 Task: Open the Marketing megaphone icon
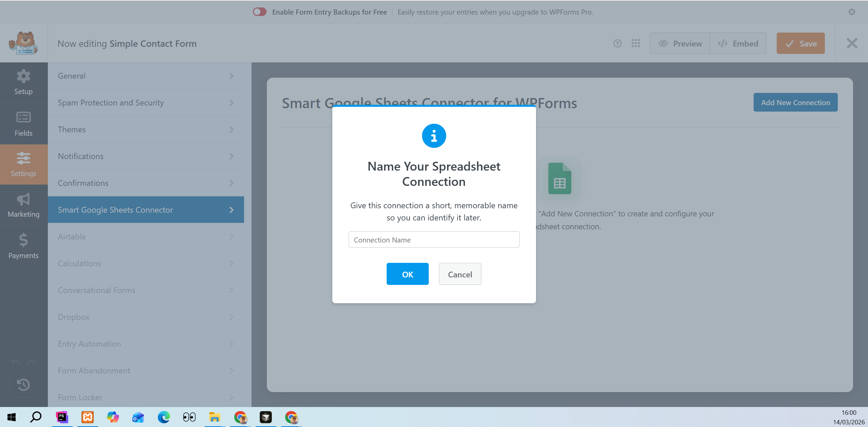tap(23, 199)
